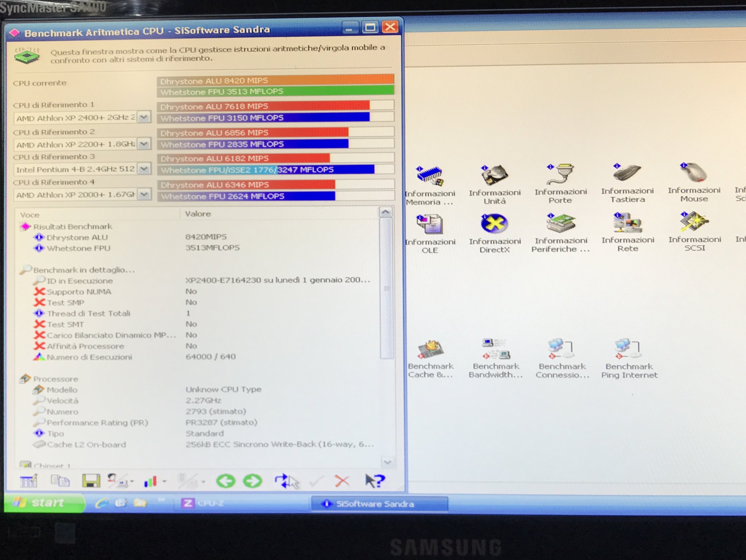Open the Athlon XP 2000+ reference dropdown
The height and width of the screenshot is (560, 746).
click(x=144, y=194)
